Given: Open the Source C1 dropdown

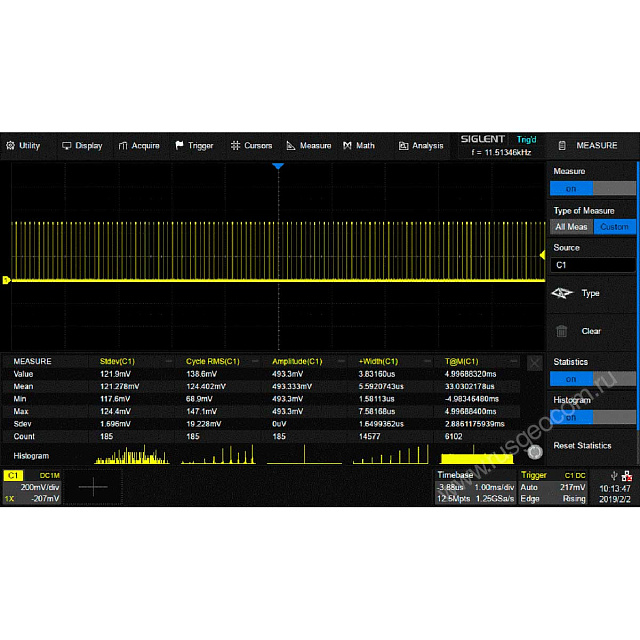Looking at the screenshot, I should pos(593,265).
